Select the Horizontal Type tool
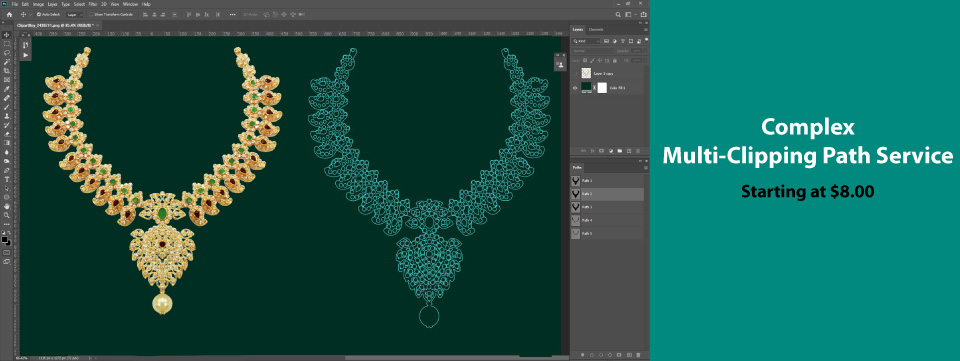This screenshot has width=960, height=361. click(x=7, y=179)
